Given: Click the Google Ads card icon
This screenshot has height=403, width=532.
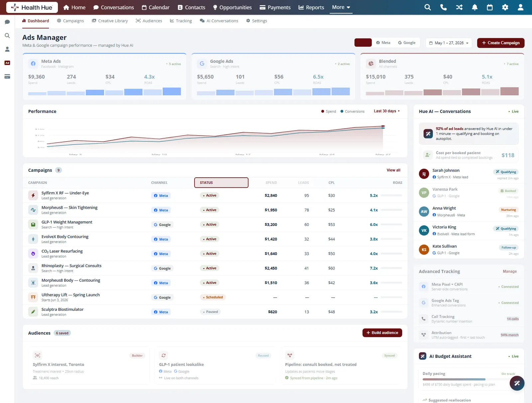Looking at the screenshot, I should (202, 63).
